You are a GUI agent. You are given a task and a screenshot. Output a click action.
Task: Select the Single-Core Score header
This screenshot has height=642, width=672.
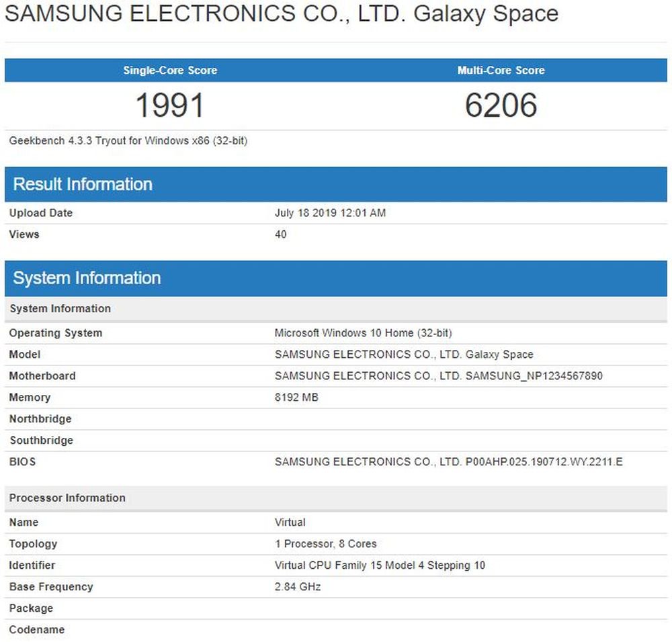pos(169,70)
